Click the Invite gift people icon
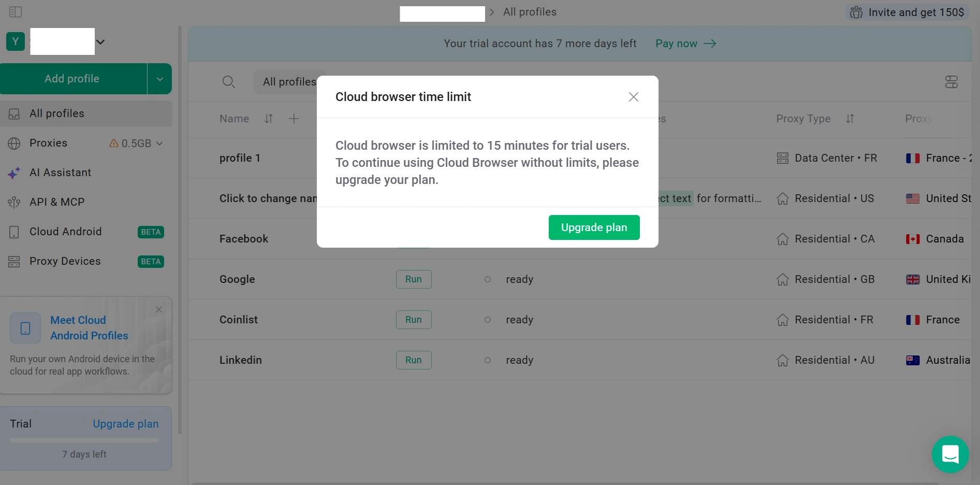 point(856,12)
